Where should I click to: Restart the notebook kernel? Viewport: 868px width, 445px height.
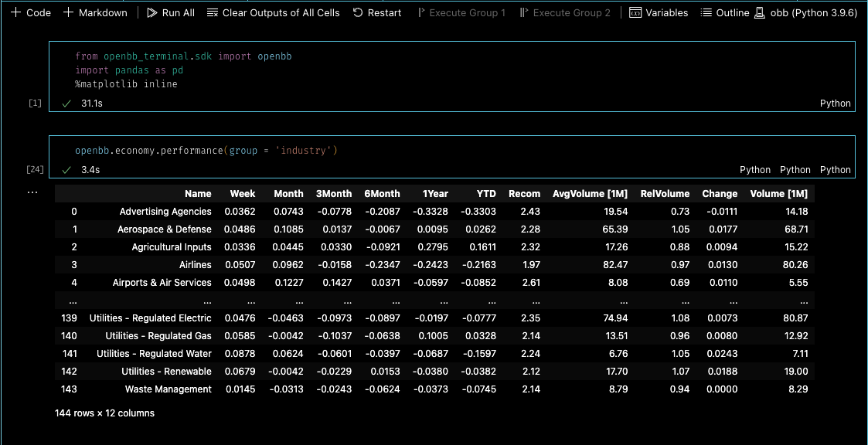(377, 12)
